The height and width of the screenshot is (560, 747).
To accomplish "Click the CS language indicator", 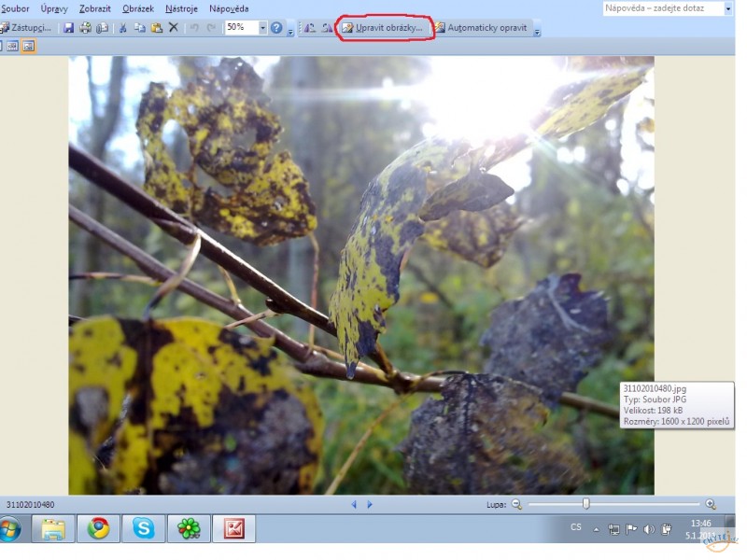I will [576, 527].
